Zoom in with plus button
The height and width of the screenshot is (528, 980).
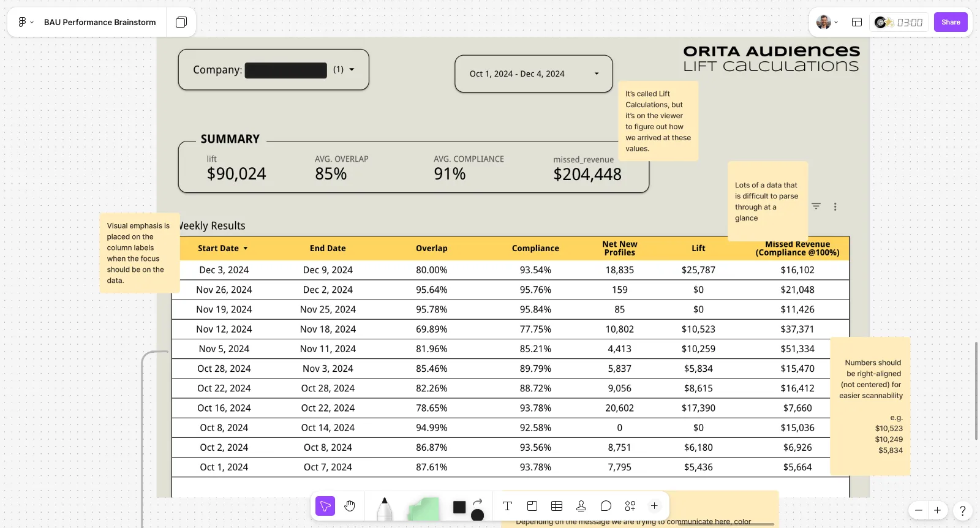pos(937,510)
